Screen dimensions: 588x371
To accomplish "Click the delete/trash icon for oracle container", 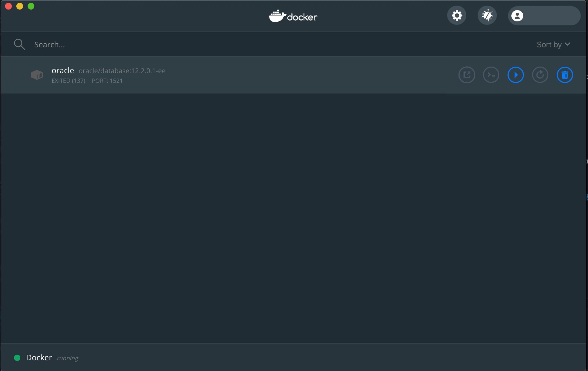I will 564,75.
